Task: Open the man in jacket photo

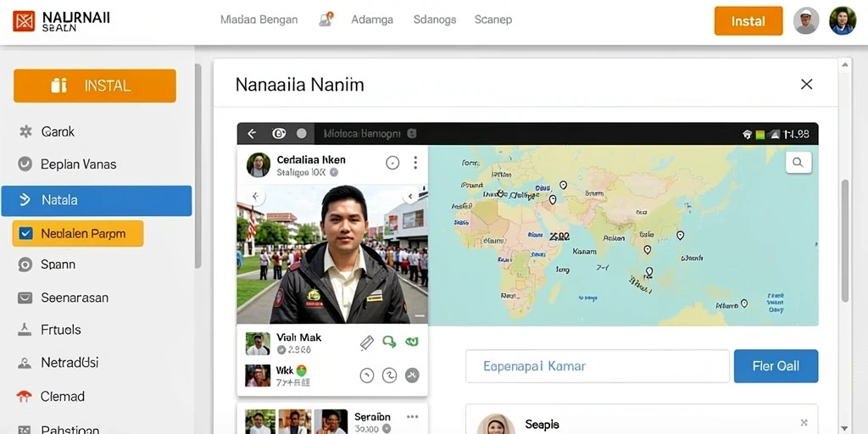Action: click(x=332, y=254)
